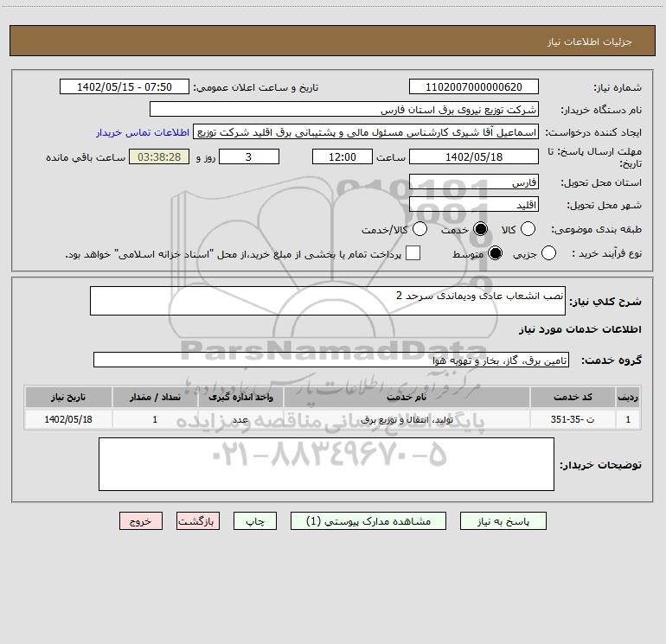Viewport: 666px width, 644px height.
Task: Click the کد خدمت column header
Action: pyautogui.click(x=573, y=398)
